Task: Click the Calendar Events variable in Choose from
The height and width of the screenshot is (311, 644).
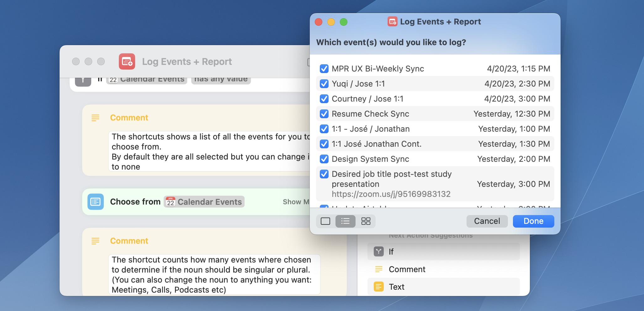Action: click(204, 202)
